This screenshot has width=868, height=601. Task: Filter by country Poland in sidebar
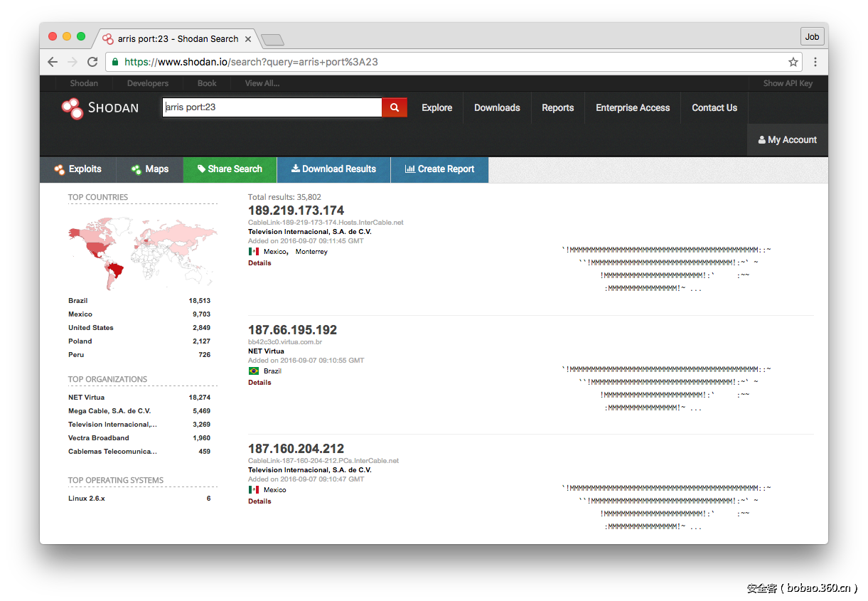80,341
